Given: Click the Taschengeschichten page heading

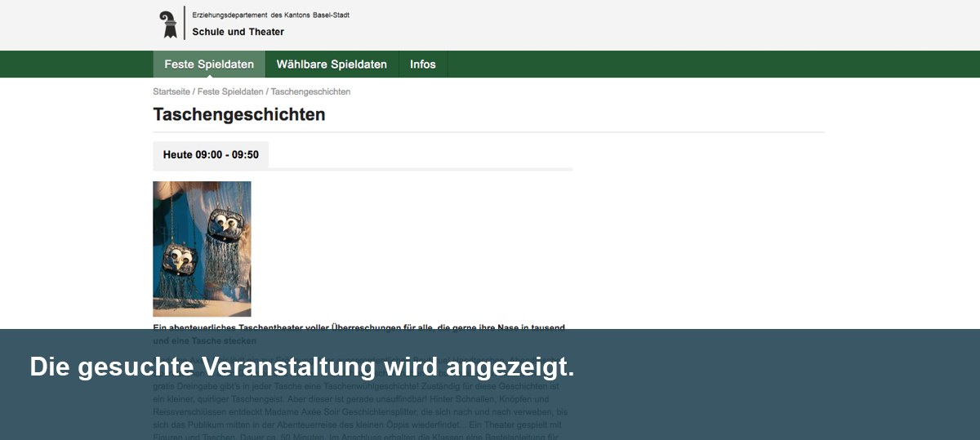Looking at the screenshot, I should tap(239, 114).
